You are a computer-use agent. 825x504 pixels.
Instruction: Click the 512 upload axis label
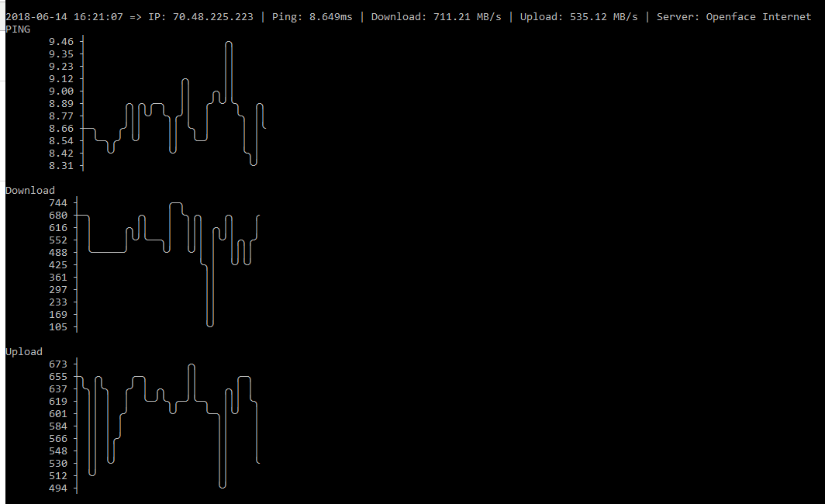tap(58, 475)
